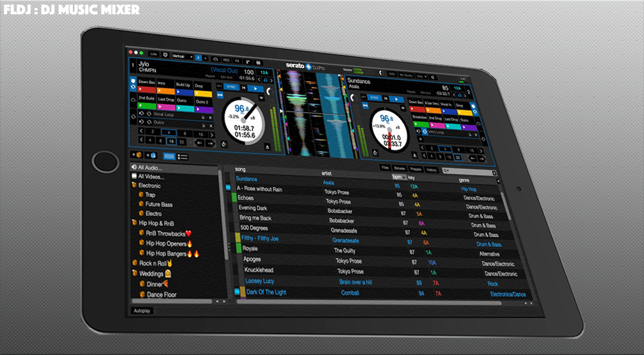Open the REC recording panel
The width and height of the screenshot is (644, 355).
click(227, 60)
